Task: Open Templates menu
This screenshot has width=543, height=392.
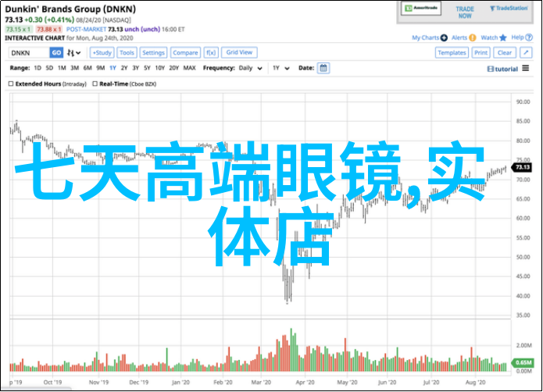Action: pyautogui.click(x=452, y=52)
